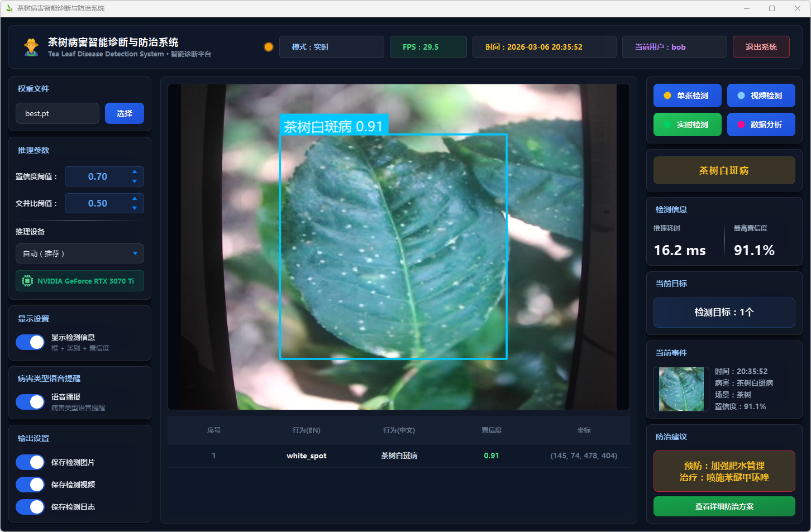The width and height of the screenshot is (811, 532).
Task: Open the inference device dropdown
Action: pyautogui.click(x=80, y=253)
